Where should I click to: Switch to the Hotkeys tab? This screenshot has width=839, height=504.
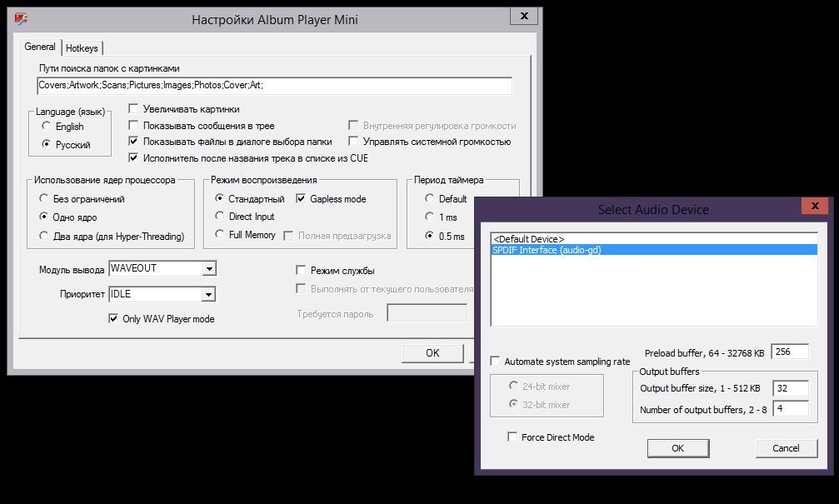click(82, 48)
